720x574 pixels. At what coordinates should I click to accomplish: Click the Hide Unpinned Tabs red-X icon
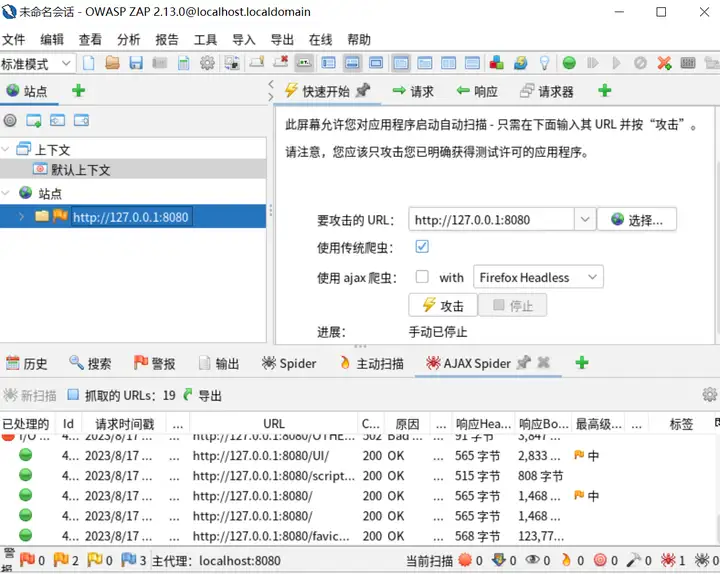pos(281,62)
